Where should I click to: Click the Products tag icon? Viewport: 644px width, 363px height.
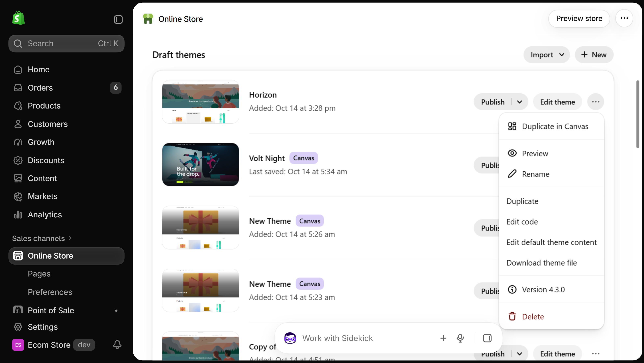(18, 106)
